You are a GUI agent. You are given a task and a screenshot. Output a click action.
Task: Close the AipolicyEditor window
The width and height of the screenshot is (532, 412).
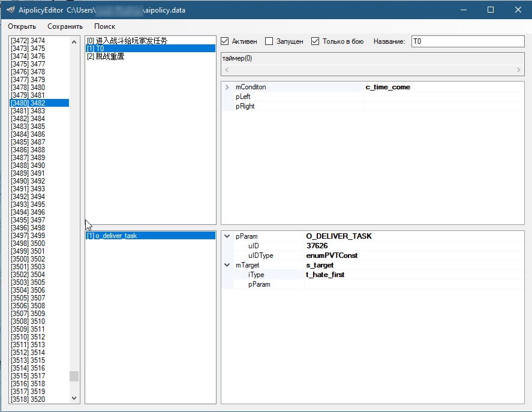[x=518, y=10]
